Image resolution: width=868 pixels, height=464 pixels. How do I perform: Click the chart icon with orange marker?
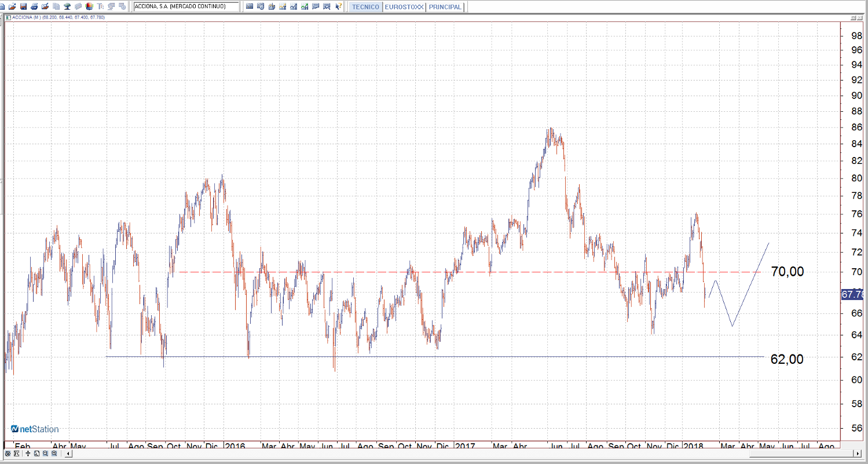click(x=283, y=6)
